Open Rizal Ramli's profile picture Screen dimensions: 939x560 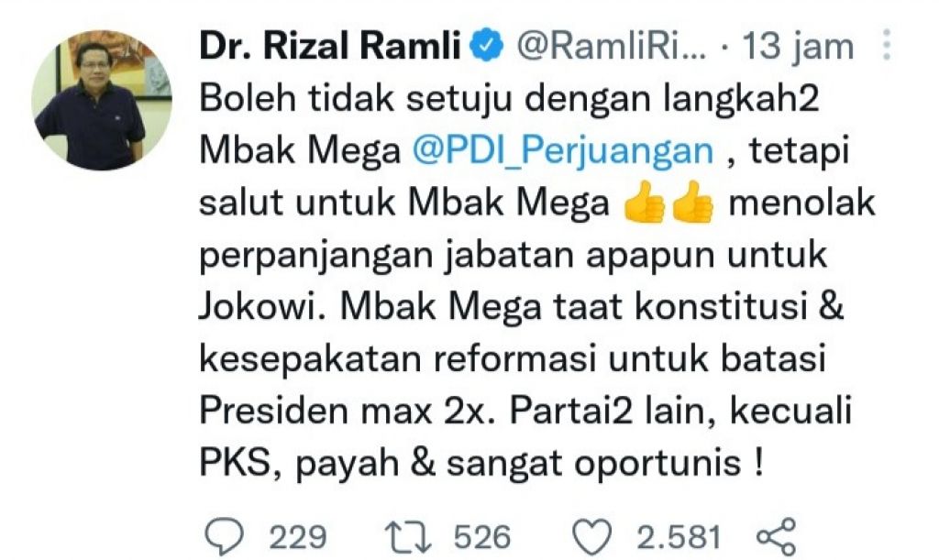click(x=101, y=101)
